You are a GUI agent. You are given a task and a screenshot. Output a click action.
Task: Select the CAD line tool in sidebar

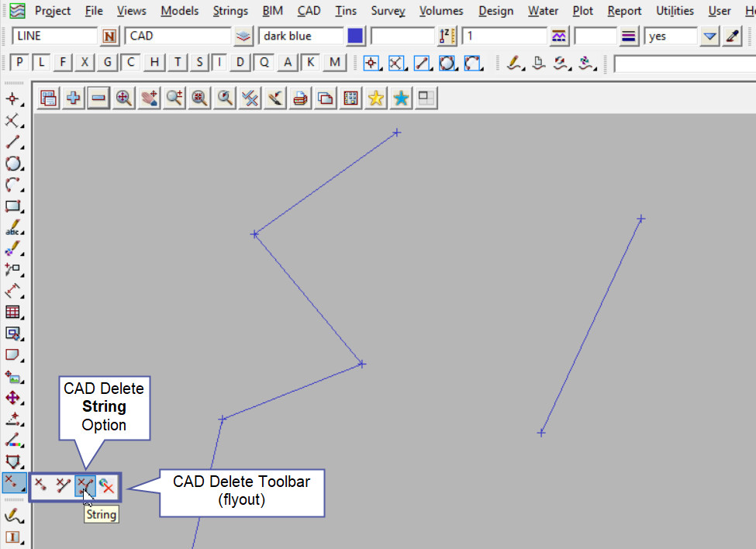pos(13,142)
